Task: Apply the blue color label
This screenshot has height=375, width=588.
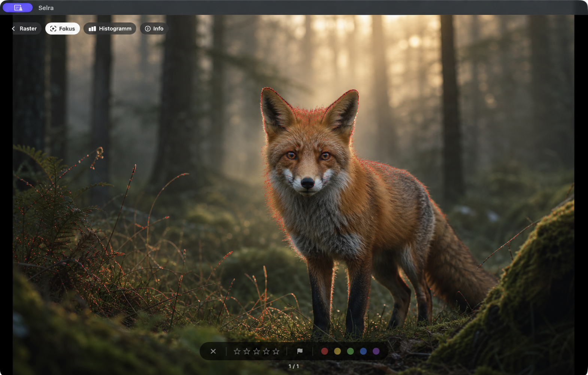Action: click(x=363, y=351)
